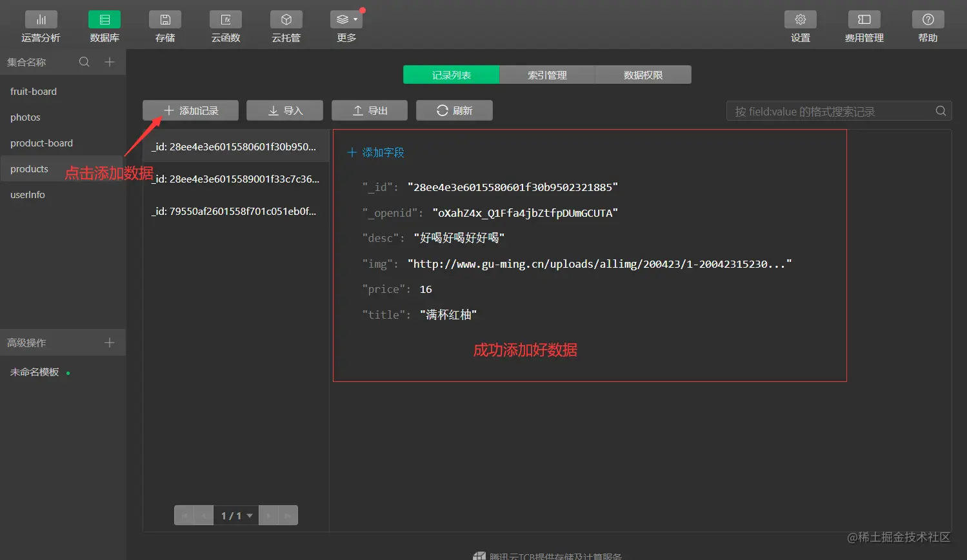This screenshot has height=560, width=967.
Task: Open the 云托管 cloud hosting section
Action: click(286, 26)
